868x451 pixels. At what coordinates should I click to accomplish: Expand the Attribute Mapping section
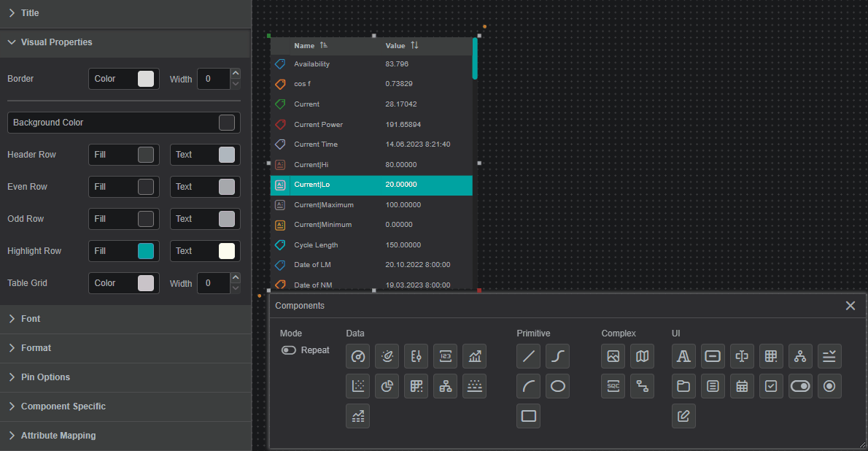coord(125,436)
